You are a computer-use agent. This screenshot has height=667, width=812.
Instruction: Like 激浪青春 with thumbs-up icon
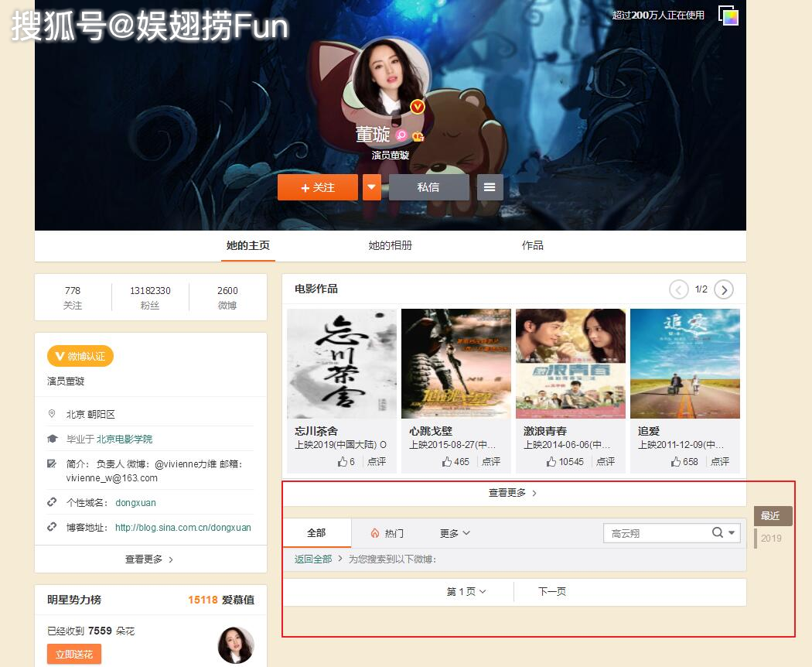(x=551, y=461)
